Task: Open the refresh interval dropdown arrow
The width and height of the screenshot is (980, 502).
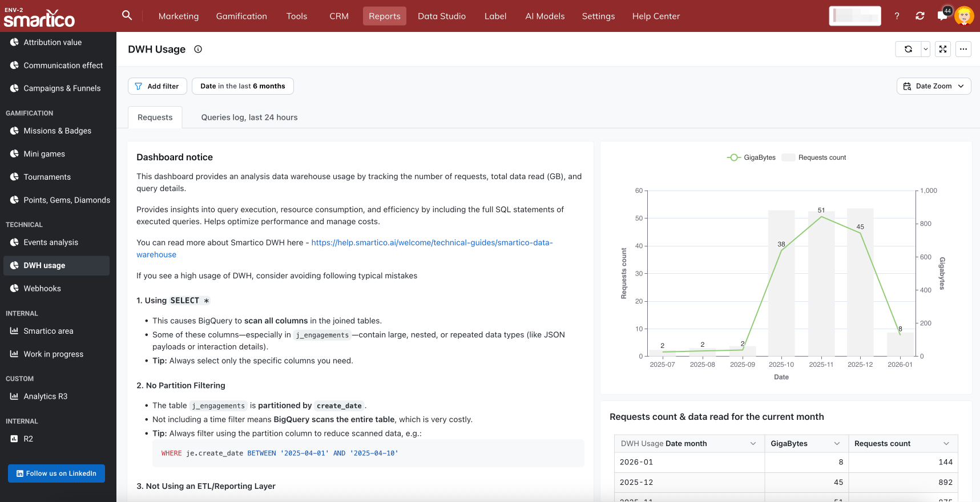Action: tap(926, 49)
